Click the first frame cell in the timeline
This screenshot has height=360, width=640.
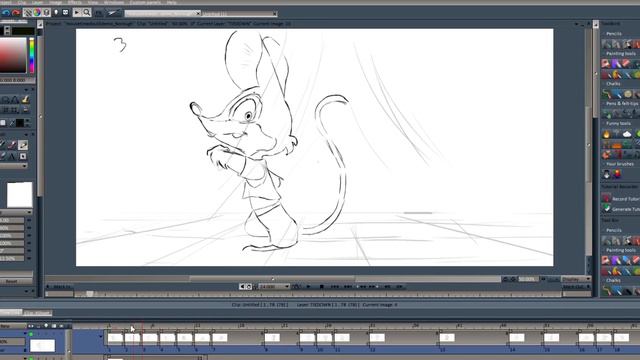point(116,338)
